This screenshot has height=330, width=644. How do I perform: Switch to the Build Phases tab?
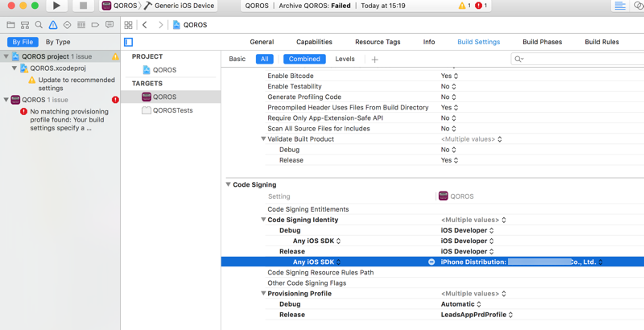click(x=542, y=42)
